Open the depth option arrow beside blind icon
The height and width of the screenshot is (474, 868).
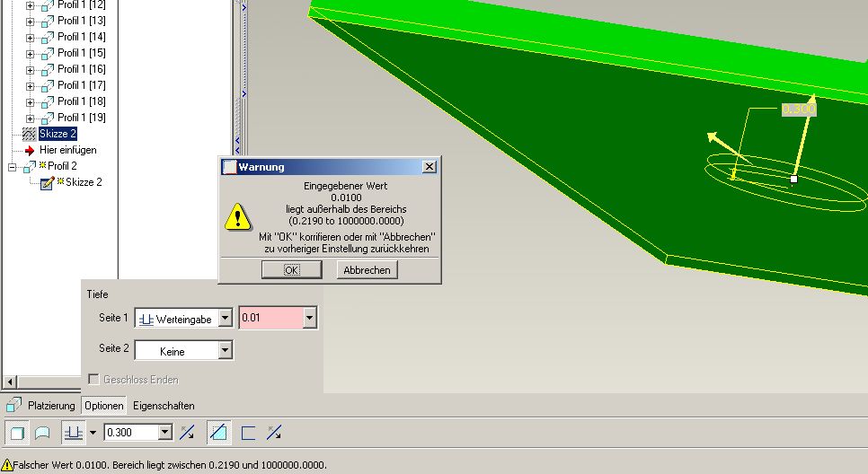pyautogui.click(x=93, y=433)
